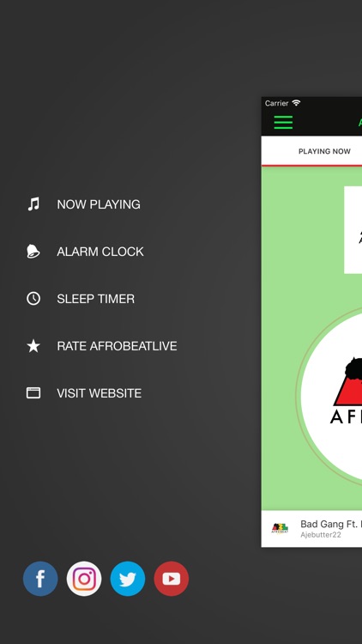
Task: Click the music note icon
Action: coord(33,204)
